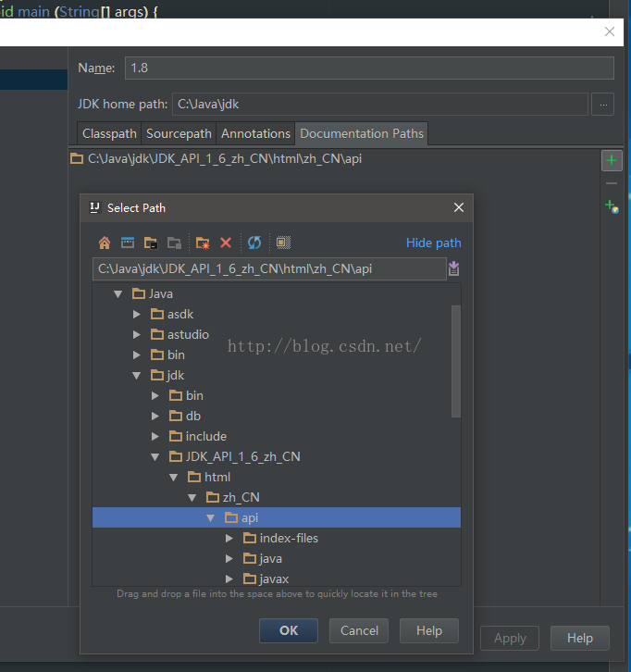Collapse the zh_CN folder node
This screenshot has width=631, height=672.
point(192,498)
